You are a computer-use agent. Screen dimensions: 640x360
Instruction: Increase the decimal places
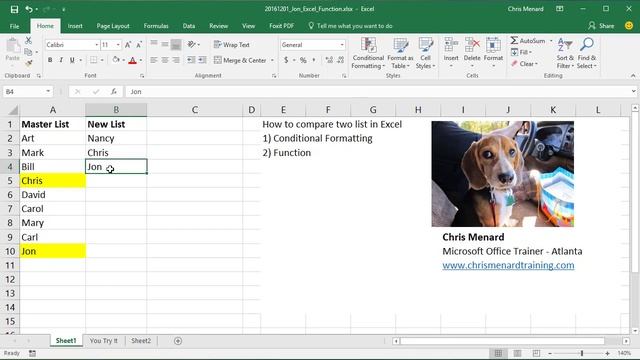click(329, 60)
